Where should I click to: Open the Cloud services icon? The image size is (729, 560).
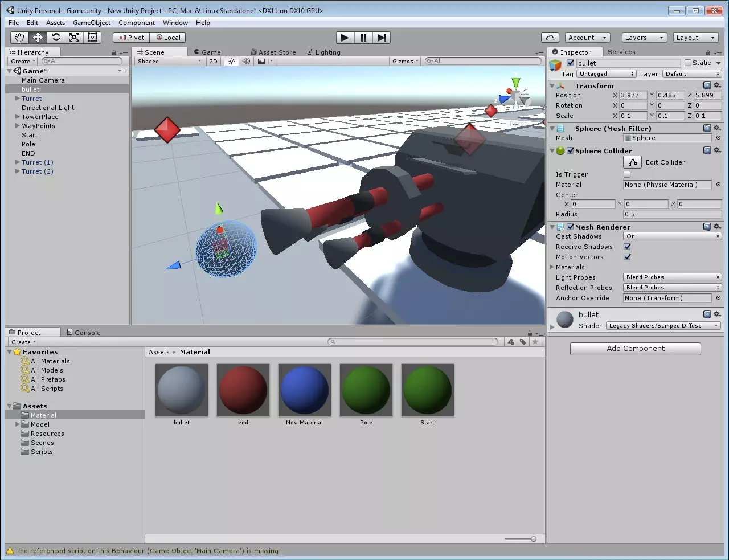[x=550, y=38]
